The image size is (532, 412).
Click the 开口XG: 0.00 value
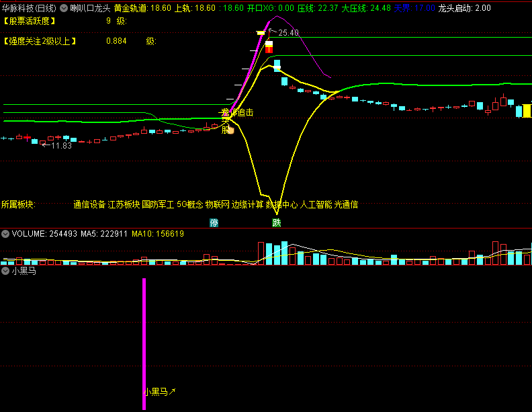[271, 8]
